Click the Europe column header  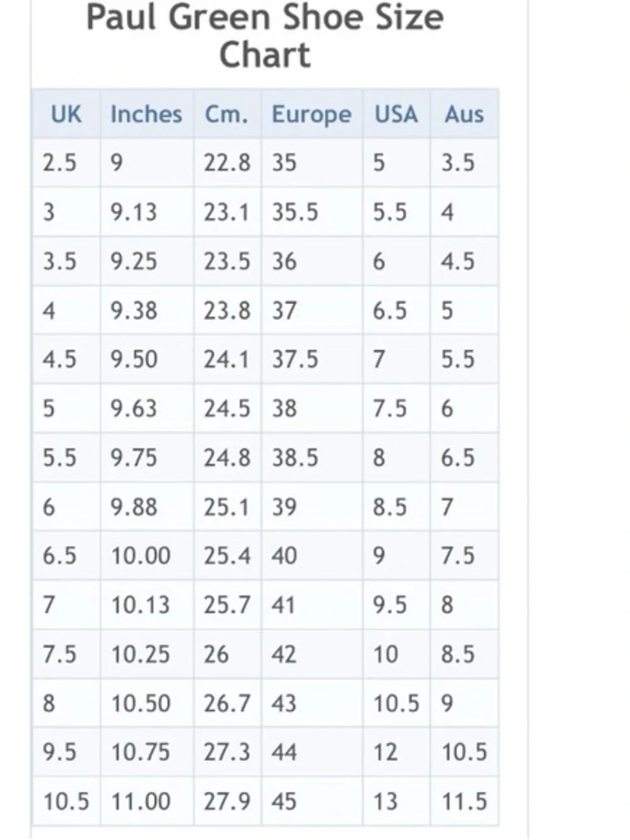pyautogui.click(x=311, y=114)
